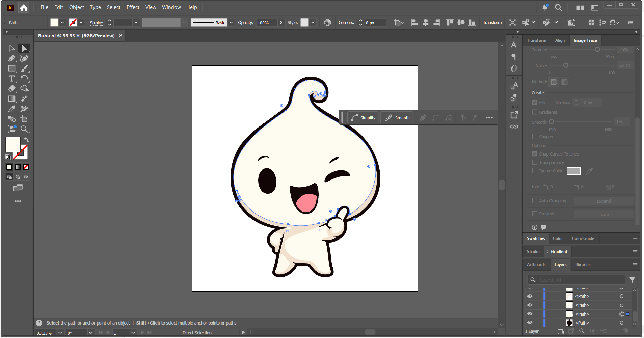Image resolution: width=644 pixels, height=338 pixels.
Task: Toggle Preview checkbox in Image Trace
Action: tap(535, 214)
